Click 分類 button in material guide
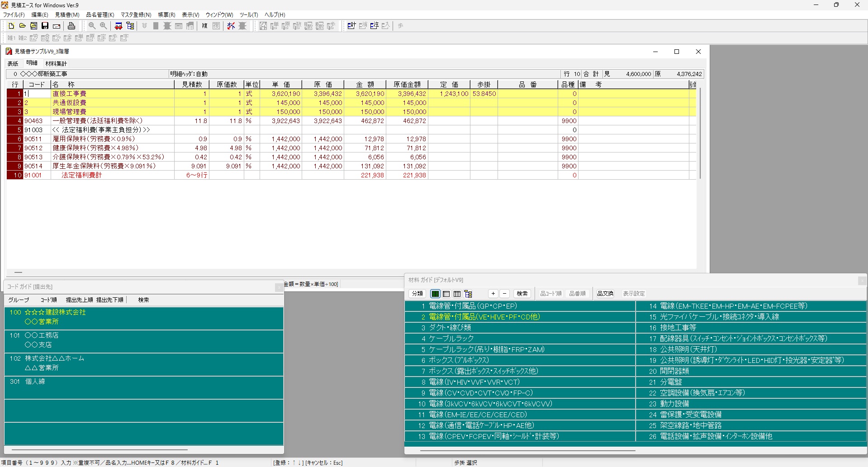868x467 pixels. point(417,294)
